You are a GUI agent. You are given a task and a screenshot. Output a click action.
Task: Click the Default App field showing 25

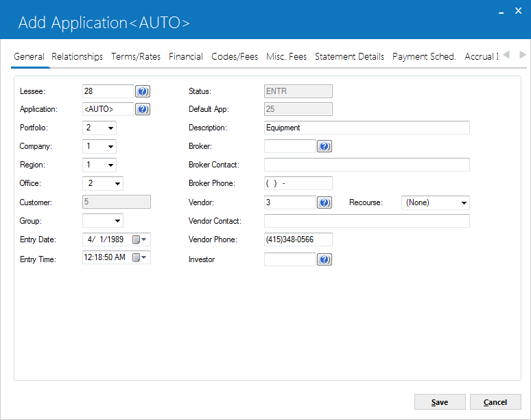(x=298, y=109)
